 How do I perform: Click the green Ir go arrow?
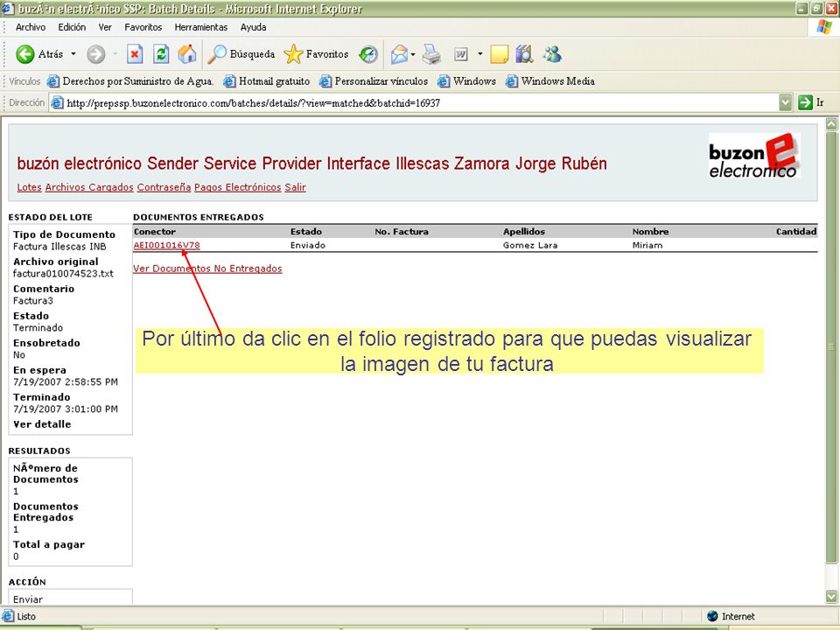tap(805, 102)
